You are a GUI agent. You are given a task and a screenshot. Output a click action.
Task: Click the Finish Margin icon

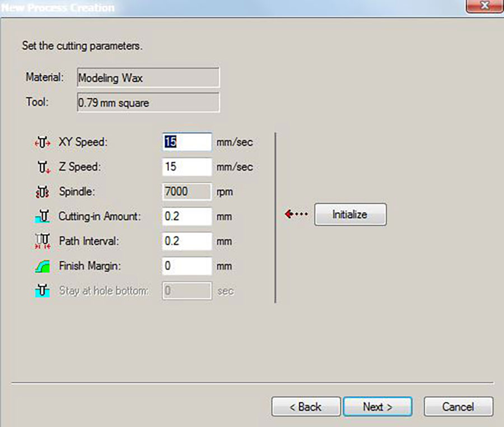43,266
